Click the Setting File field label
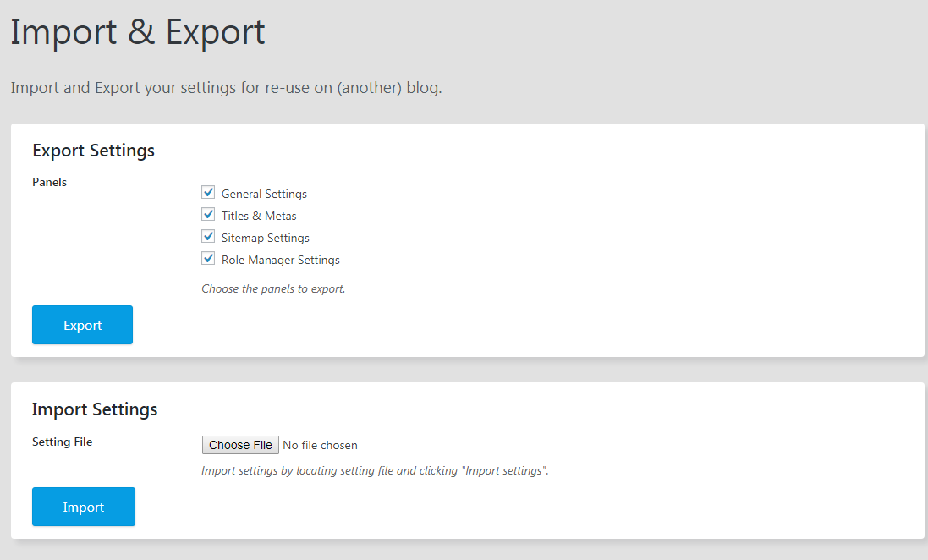928x560 pixels. click(62, 442)
